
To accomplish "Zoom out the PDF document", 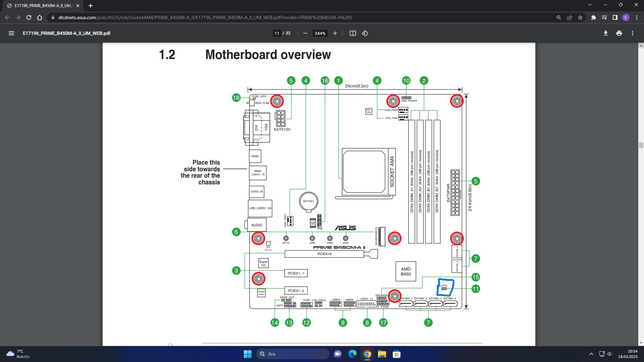I will pos(305,33).
